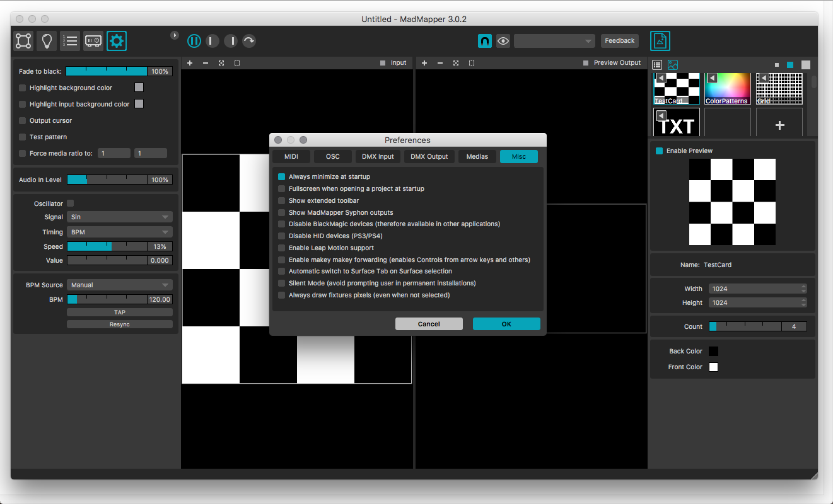Click the pause playback button
The image size is (833, 504).
tap(194, 41)
